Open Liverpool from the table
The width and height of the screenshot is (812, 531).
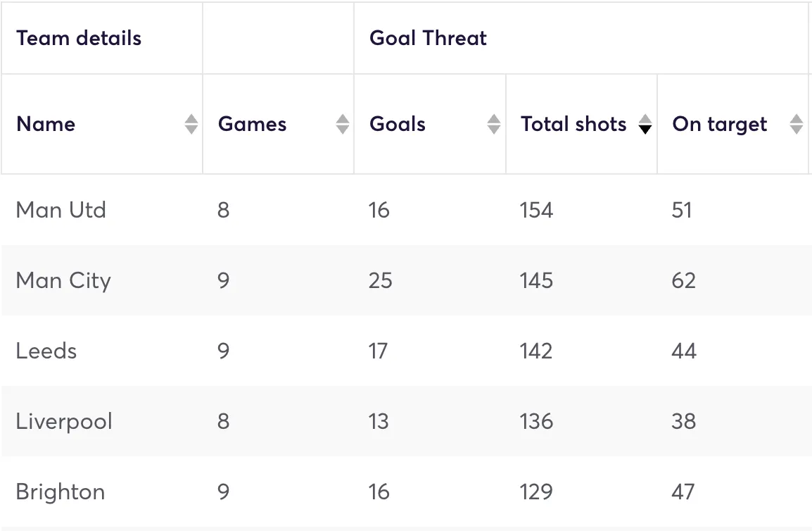(63, 421)
